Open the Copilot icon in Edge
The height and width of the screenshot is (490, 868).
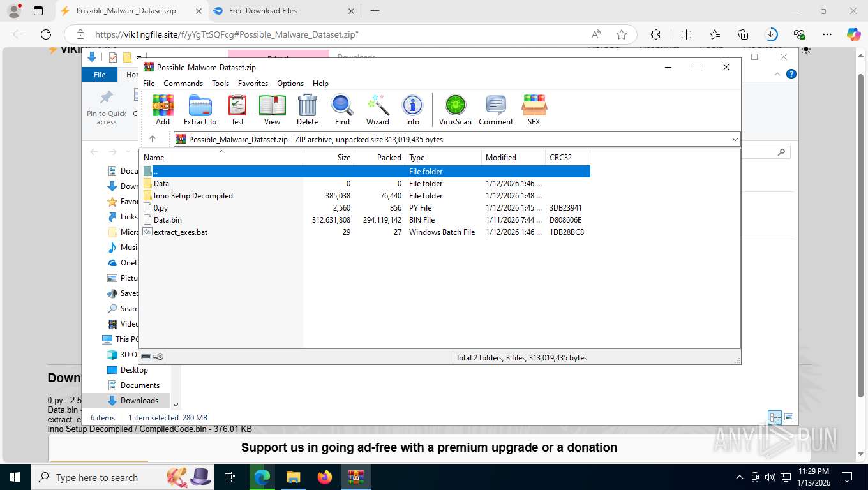853,34
